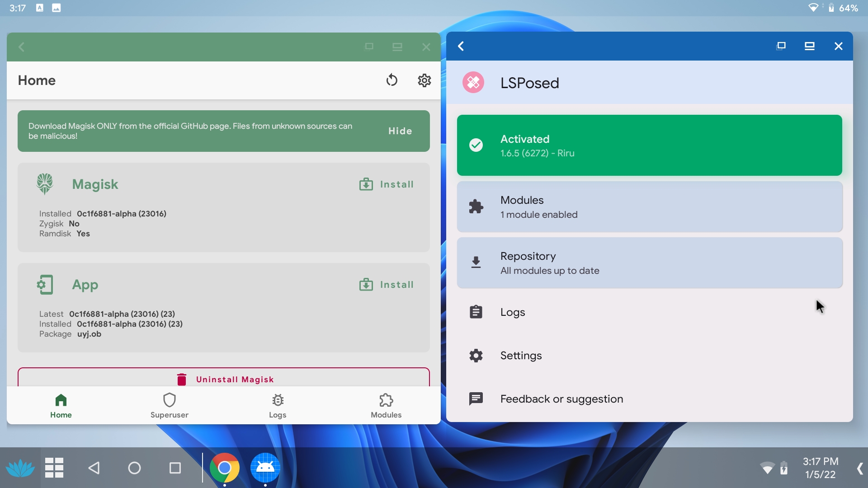868x488 pixels.
Task: Launch Chrome from the taskbar
Action: 224,468
